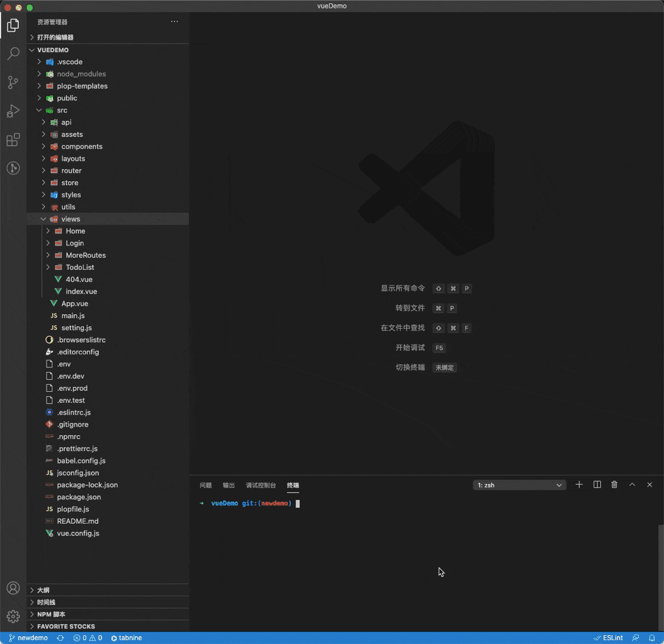Expand the 打开的编辑器 section

click(108, 37)
